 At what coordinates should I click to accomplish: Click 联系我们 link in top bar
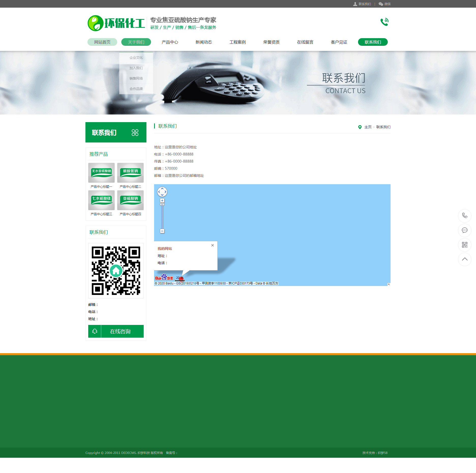pyautogui.click(x=365, y=4)
